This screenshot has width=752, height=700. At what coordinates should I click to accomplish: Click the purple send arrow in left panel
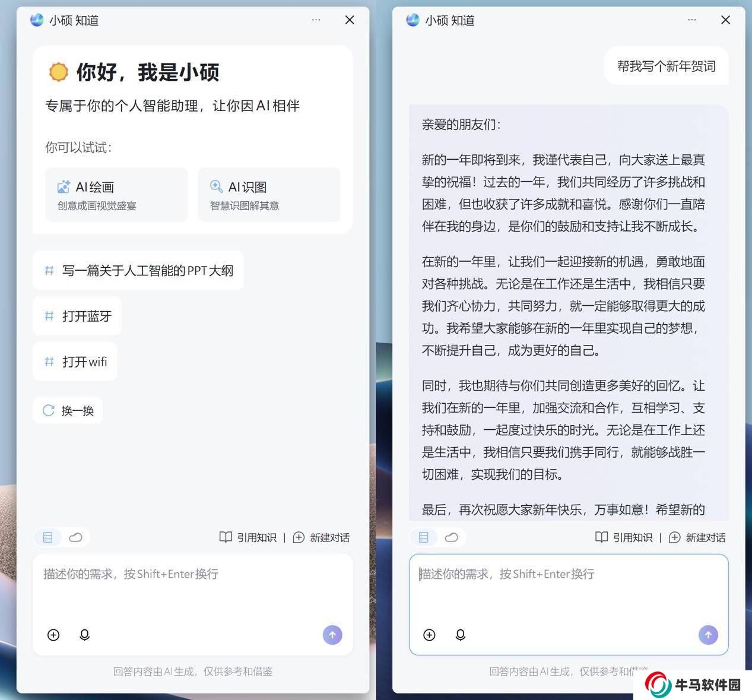(x=332, y=635)
